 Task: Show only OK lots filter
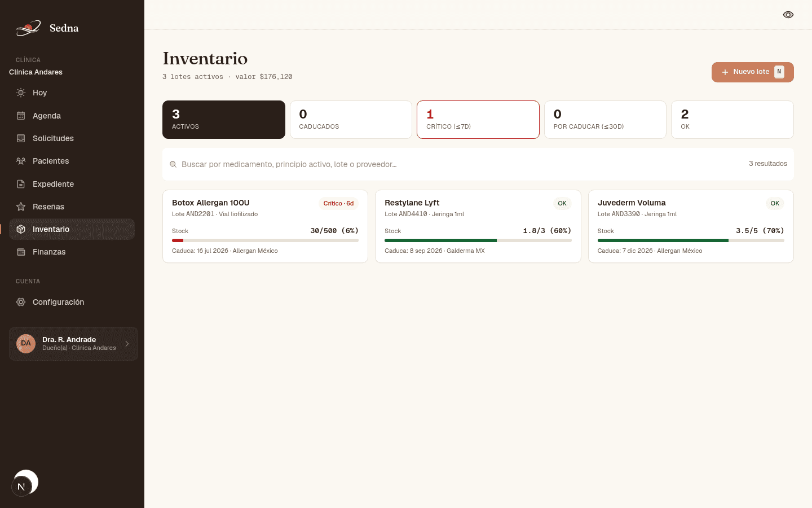pos(732,120)
